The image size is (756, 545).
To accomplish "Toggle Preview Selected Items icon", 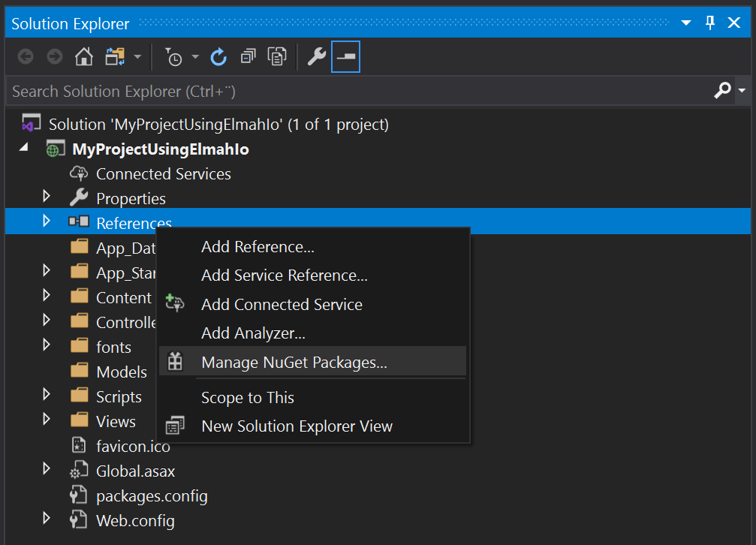I will tap(345, 56).
